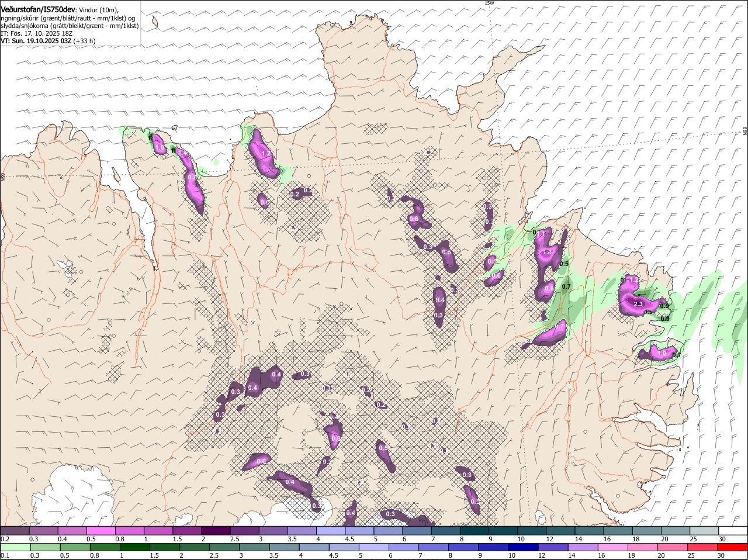This screenshot has width=748, height=560.
Task: Click the '15W' longitude label at top
Action: [489, 3]
